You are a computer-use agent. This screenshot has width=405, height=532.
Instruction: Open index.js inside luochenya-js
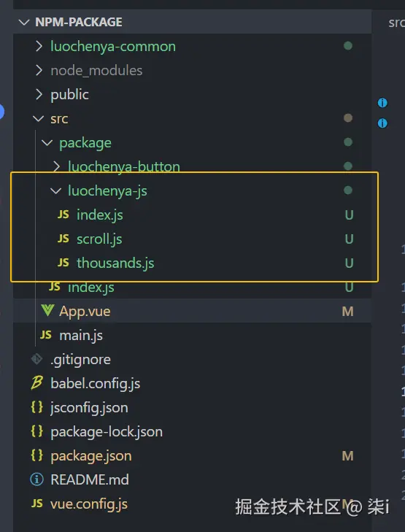[100, 215]
